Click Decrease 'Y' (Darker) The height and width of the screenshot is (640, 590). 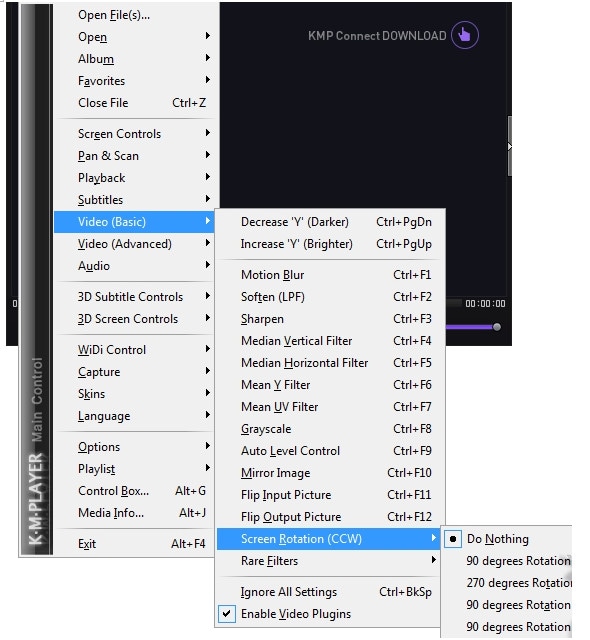330,222
